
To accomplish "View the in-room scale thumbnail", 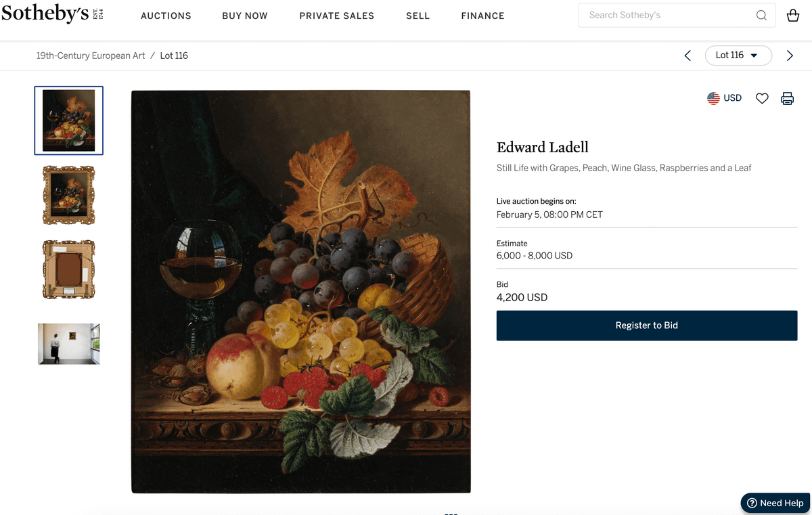I will pos(68,344).
